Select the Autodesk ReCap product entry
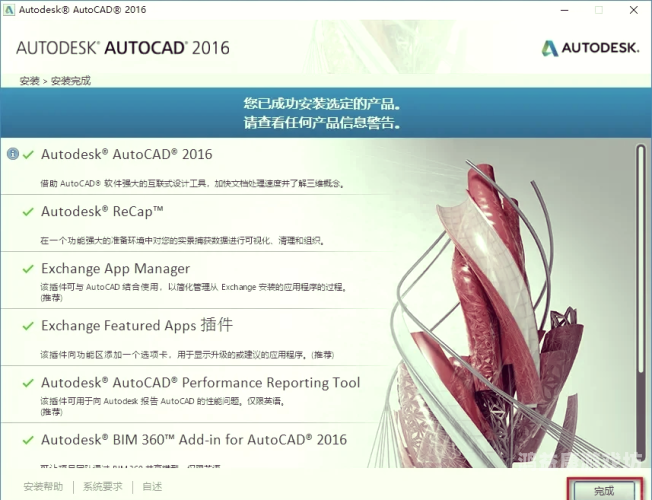 click(x=103, y=212)
